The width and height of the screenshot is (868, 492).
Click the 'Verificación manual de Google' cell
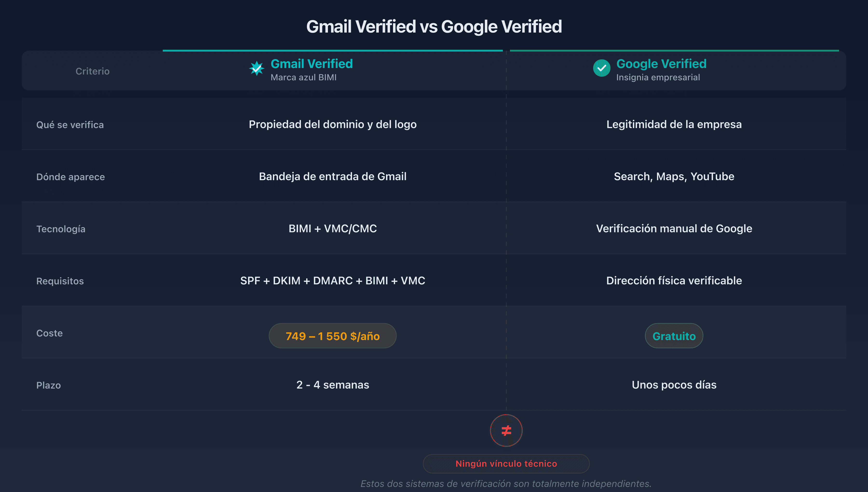coord(674,228)
